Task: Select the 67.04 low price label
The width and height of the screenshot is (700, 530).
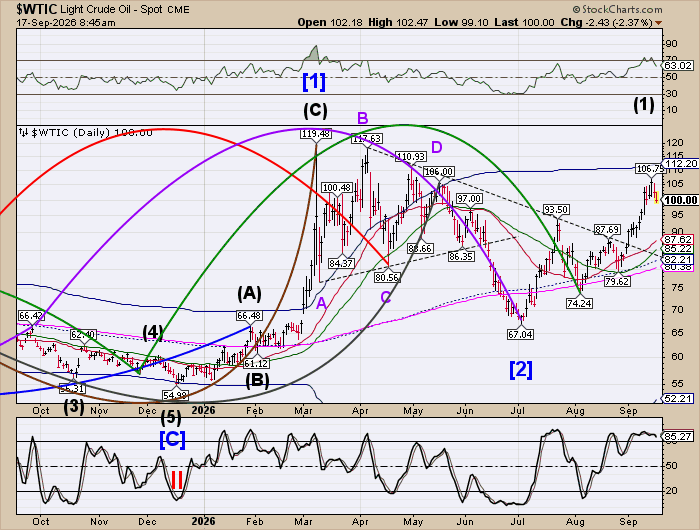Action: click(x=521, y=334)
